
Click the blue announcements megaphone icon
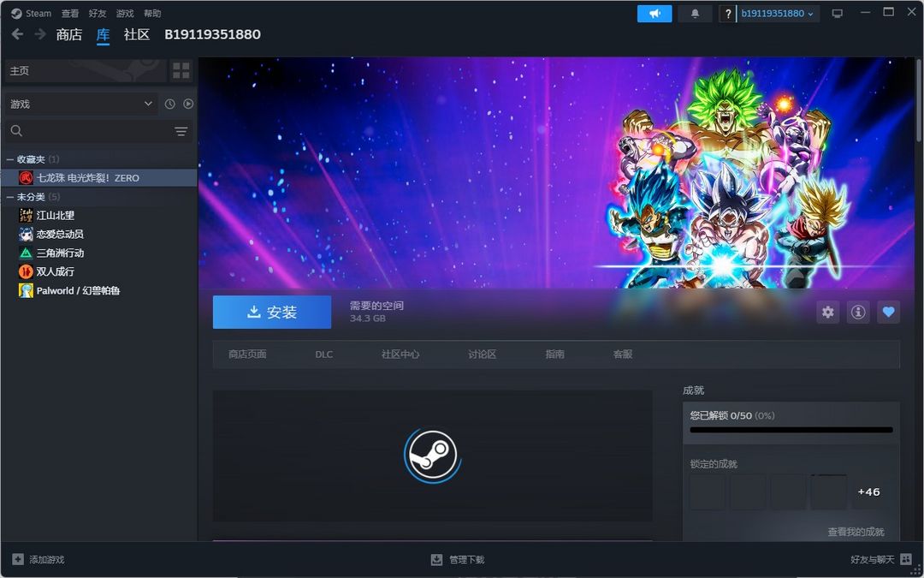(x=654, y=14)
